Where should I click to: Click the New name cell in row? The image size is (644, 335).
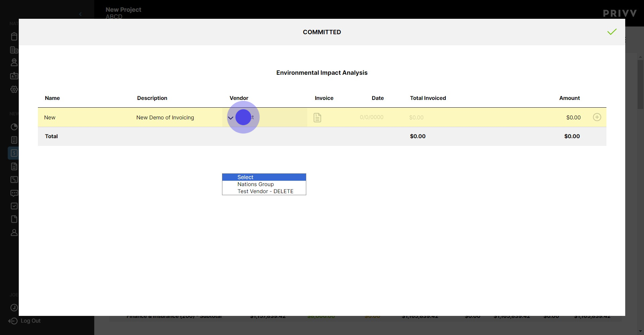[50, 118]
